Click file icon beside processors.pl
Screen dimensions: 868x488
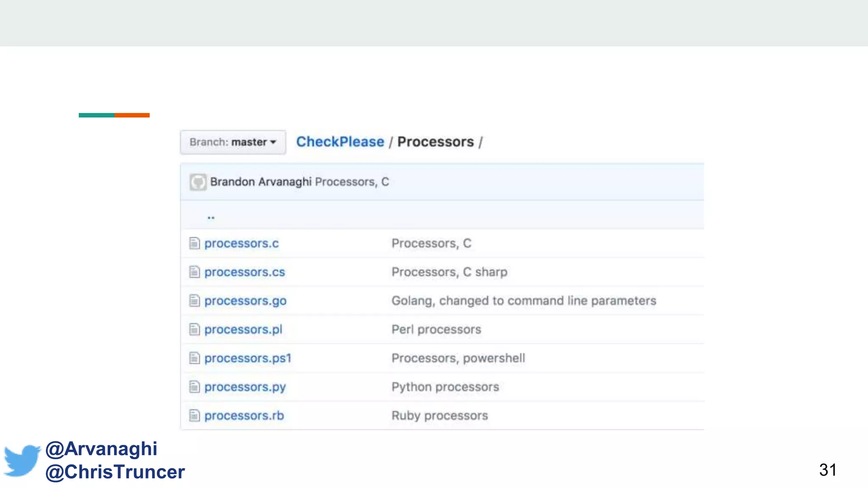click(194, 330)
